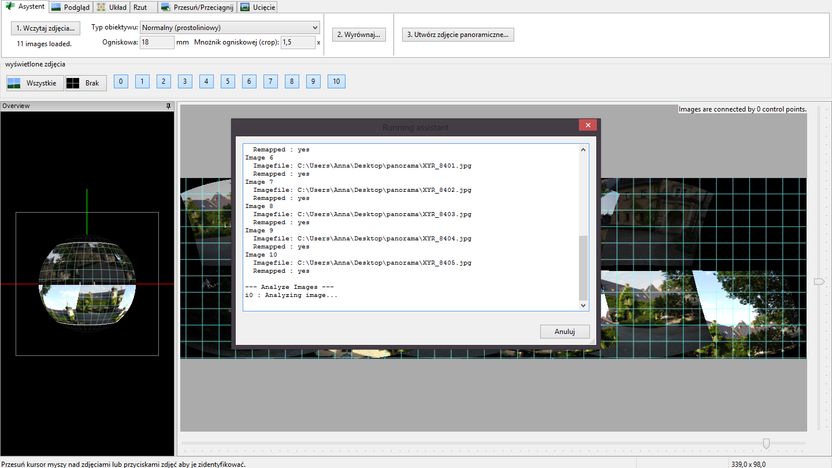The height and width of the screenshot is (468, 832).
Task: Click "Images are connected by 0 control points" text
Action: (x=742, y=109)
